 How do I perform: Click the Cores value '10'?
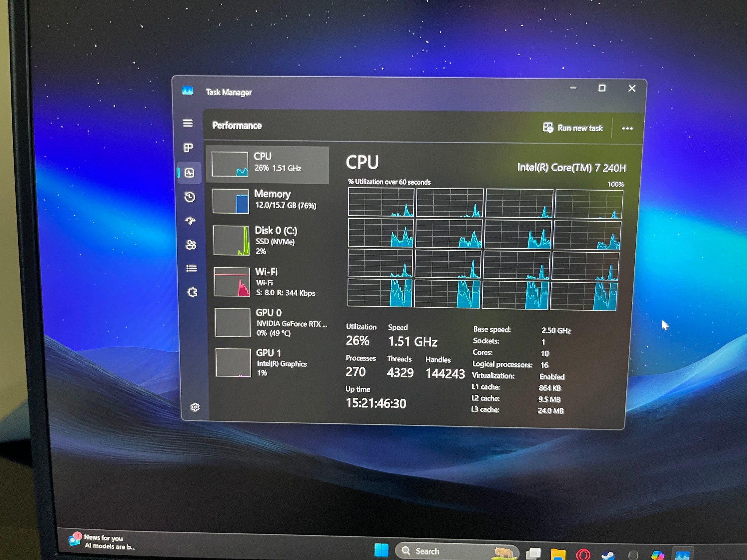(545, 353)
